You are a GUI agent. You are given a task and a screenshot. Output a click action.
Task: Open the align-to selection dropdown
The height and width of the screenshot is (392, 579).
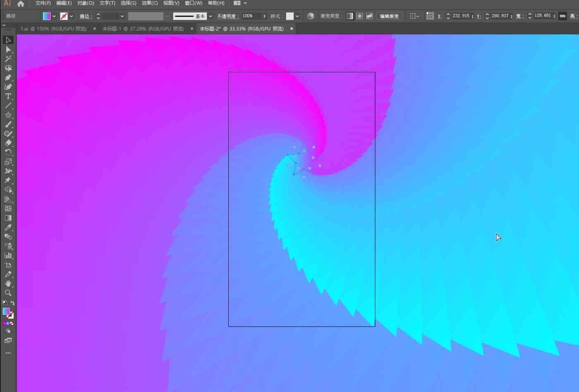pos(414,16)
